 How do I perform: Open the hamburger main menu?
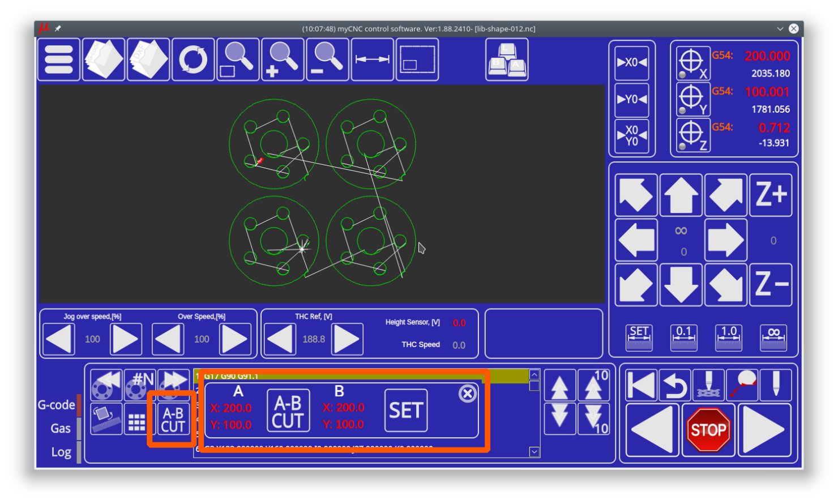tap(59, 59)
